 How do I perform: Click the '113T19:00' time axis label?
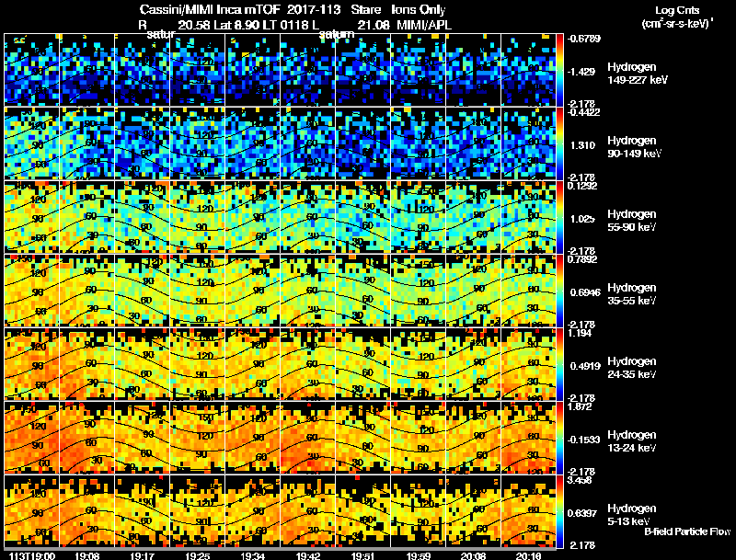(x=32, y=555)
